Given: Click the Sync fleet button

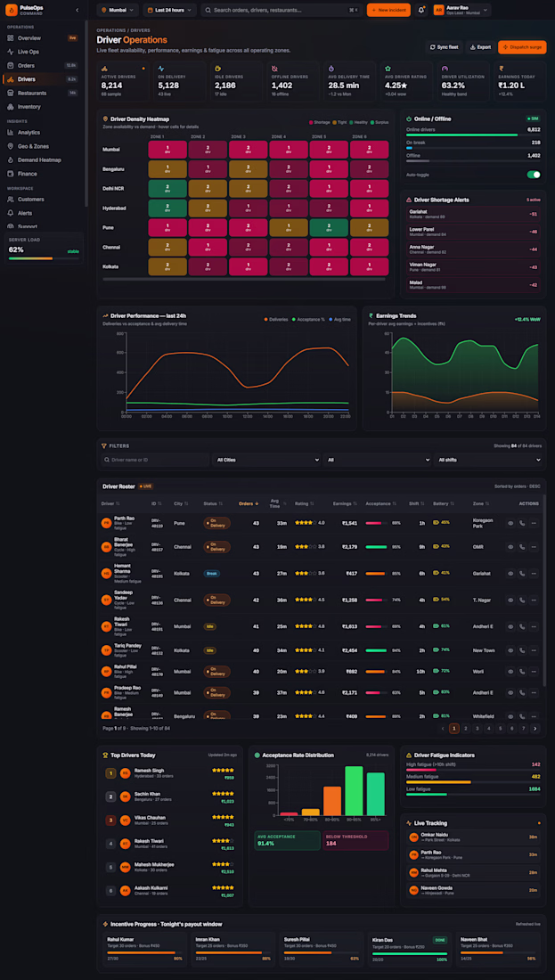Looking at the screenshot, I should pos(444,47).
